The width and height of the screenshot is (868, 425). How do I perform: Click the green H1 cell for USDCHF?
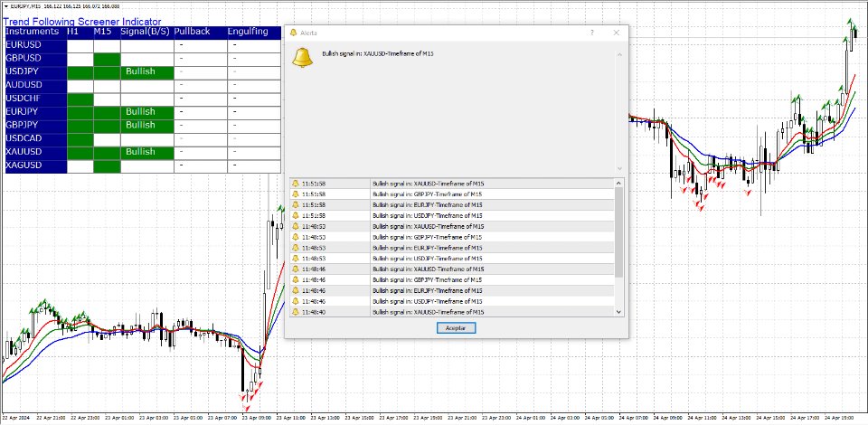click(80, 99)
